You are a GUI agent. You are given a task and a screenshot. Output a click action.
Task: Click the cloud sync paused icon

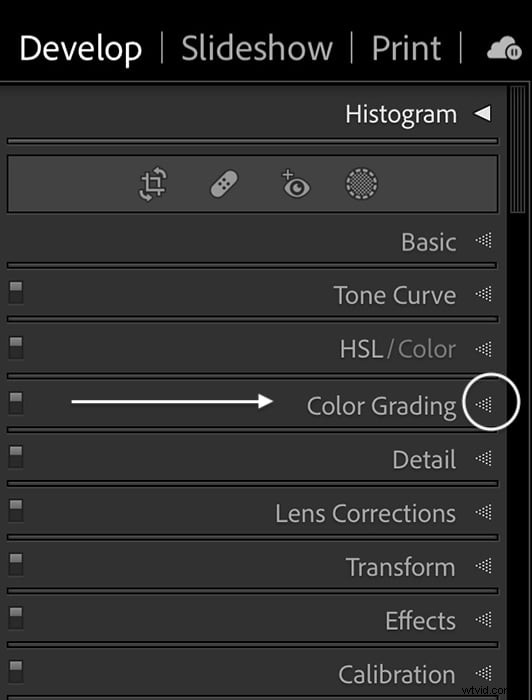click(504, 49)
